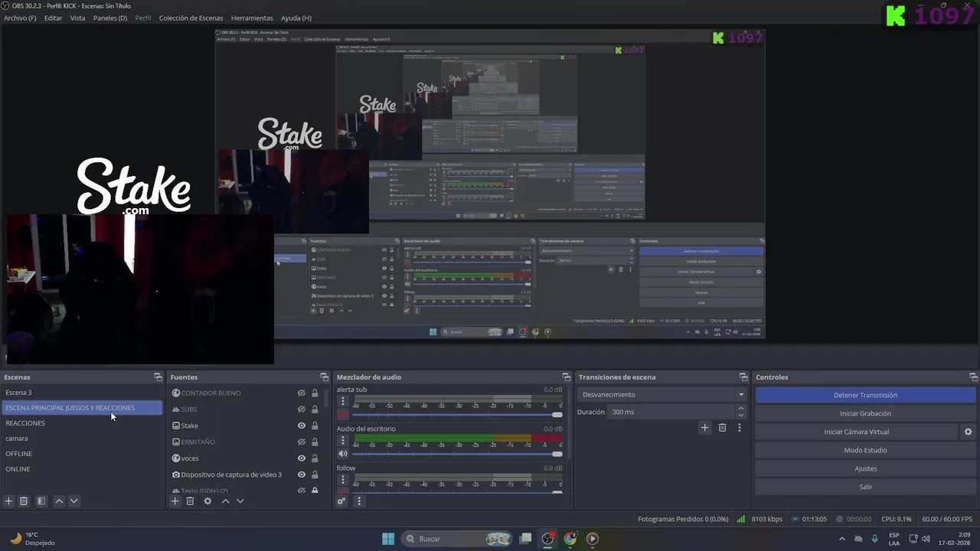This screenshot has height=551, width=980.
Task: Open the Vista menu
Action: coord(77,18)
